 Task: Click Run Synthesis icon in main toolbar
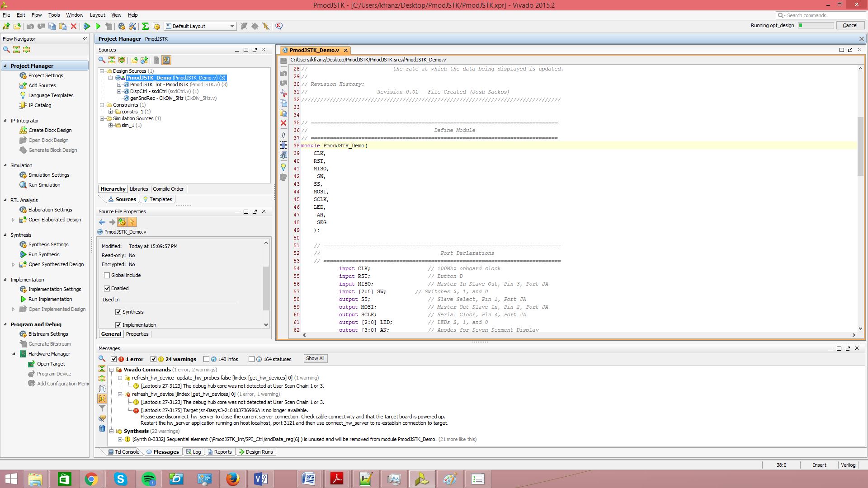click(87, 26)
